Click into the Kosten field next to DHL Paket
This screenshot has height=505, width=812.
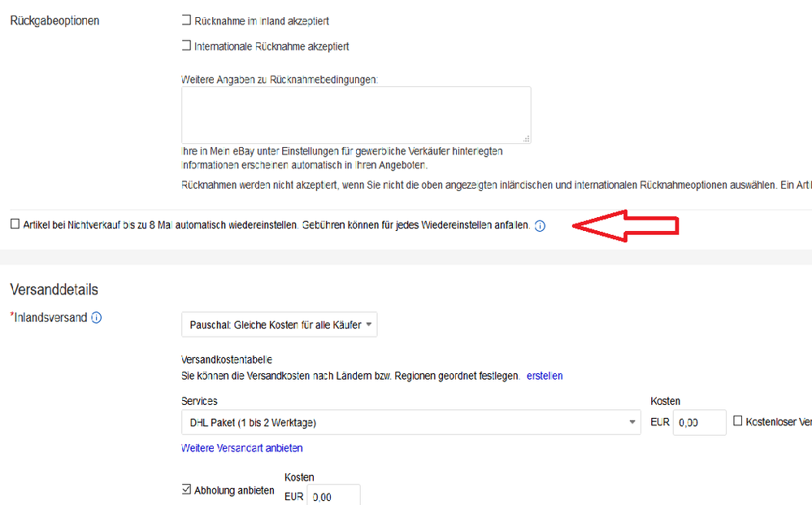pyautogui.click(x=699, y=422)
